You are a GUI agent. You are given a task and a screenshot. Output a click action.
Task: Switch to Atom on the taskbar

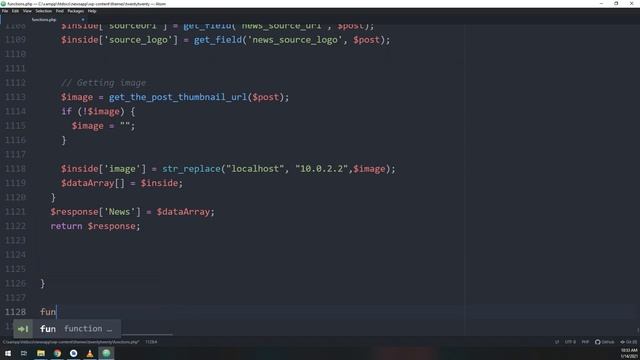(106, 353)
